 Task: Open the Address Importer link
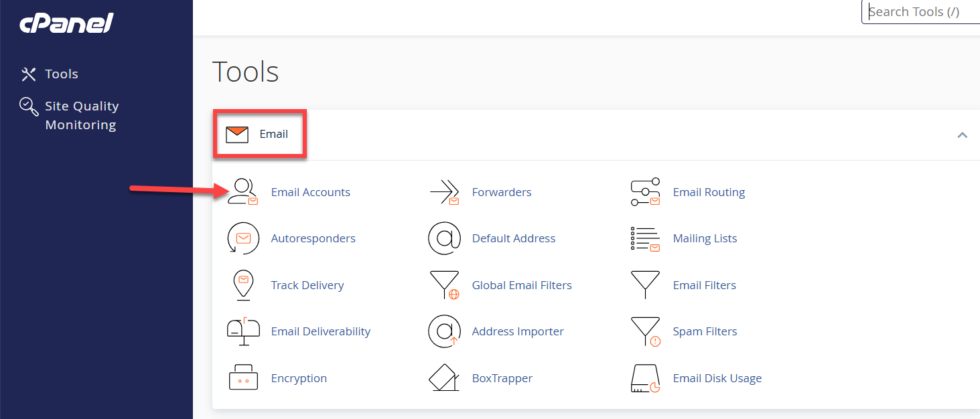tap(518, 331)
